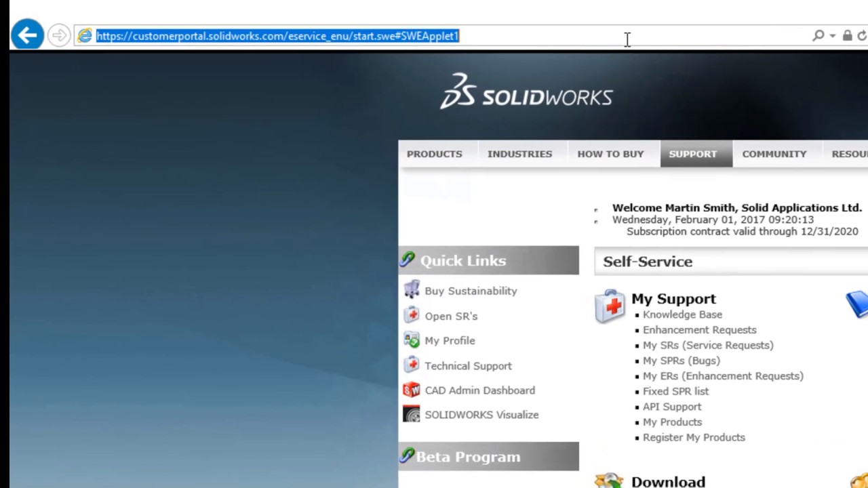Open the SOLIDWORKS Visualize link

tap(481, 415)
